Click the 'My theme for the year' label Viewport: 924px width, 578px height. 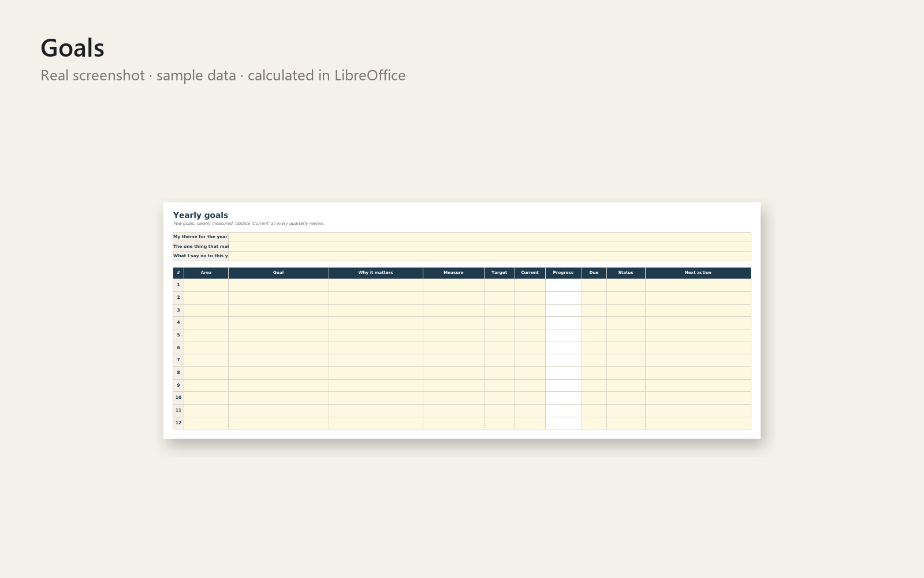click(x=200, y=237)
